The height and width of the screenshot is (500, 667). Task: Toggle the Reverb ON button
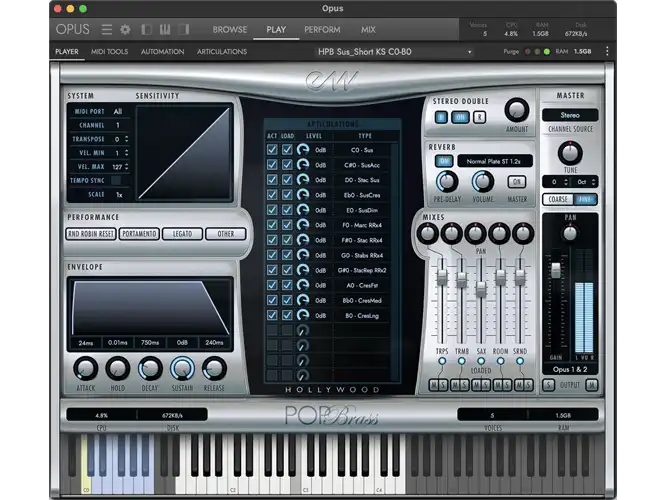[444, 161]
